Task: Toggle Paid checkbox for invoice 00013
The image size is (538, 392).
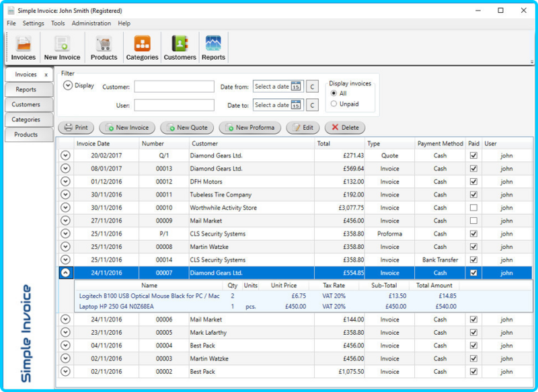Action: point(473,168)
